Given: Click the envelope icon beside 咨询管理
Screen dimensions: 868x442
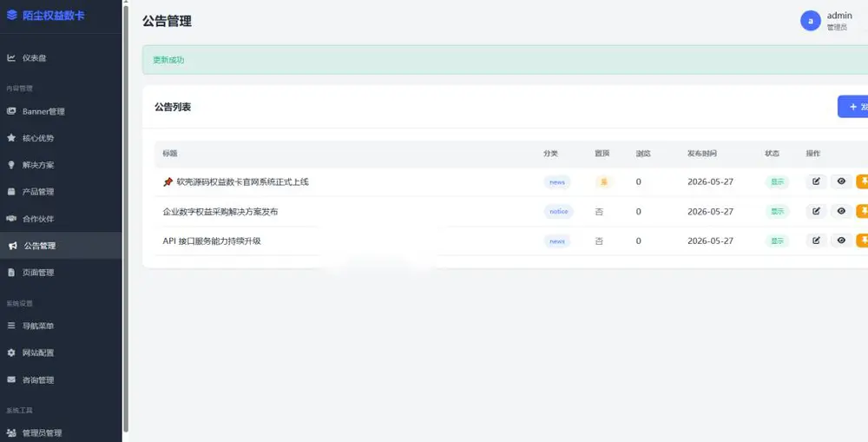Looking at the screenshot, I should click(x=11, y=380).
